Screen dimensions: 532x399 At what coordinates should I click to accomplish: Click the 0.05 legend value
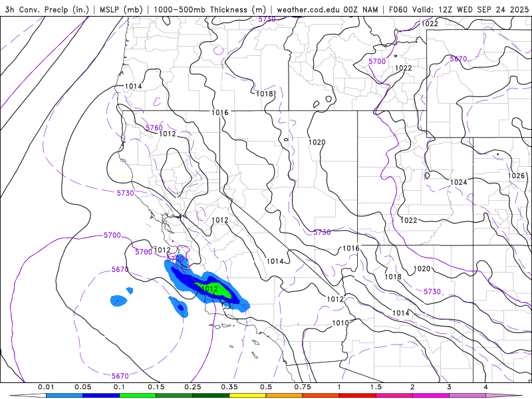click(x=82, y=387)
